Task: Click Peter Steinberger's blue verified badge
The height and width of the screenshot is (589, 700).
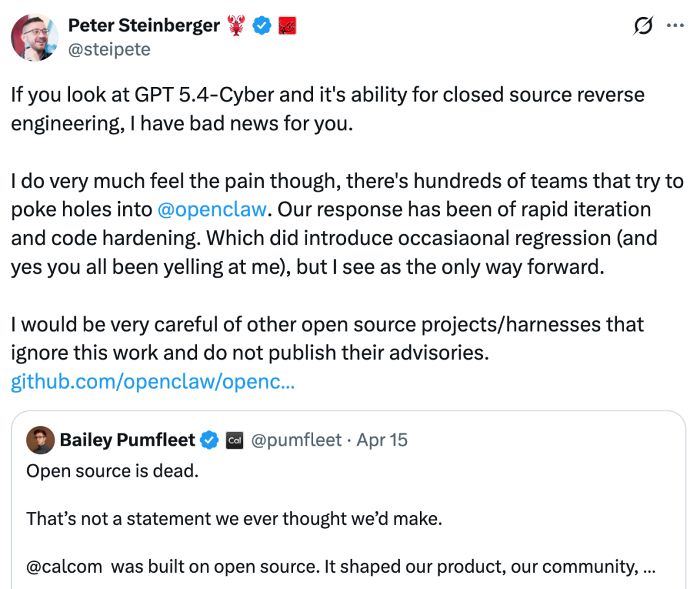Action: click(x=261, y=26)
